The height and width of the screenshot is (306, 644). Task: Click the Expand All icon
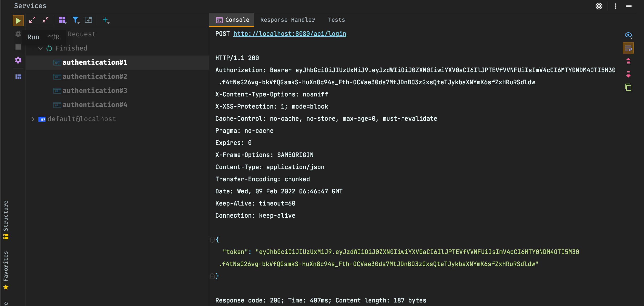(32, 20)
